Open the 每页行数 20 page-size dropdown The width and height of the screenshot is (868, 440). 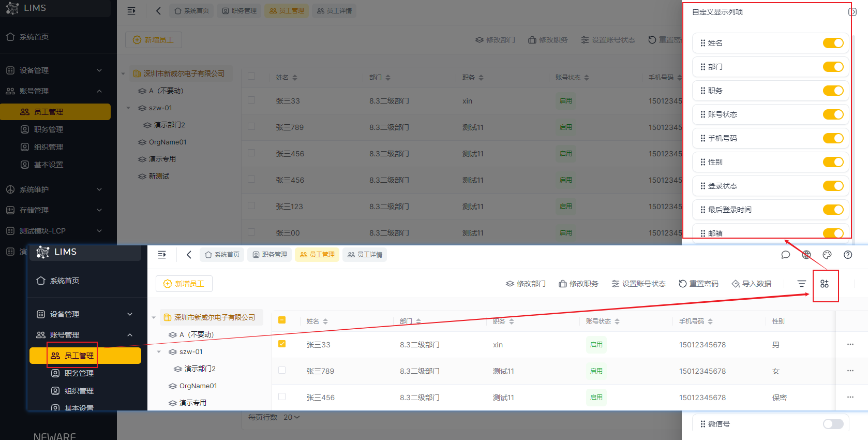pos(292,417)
